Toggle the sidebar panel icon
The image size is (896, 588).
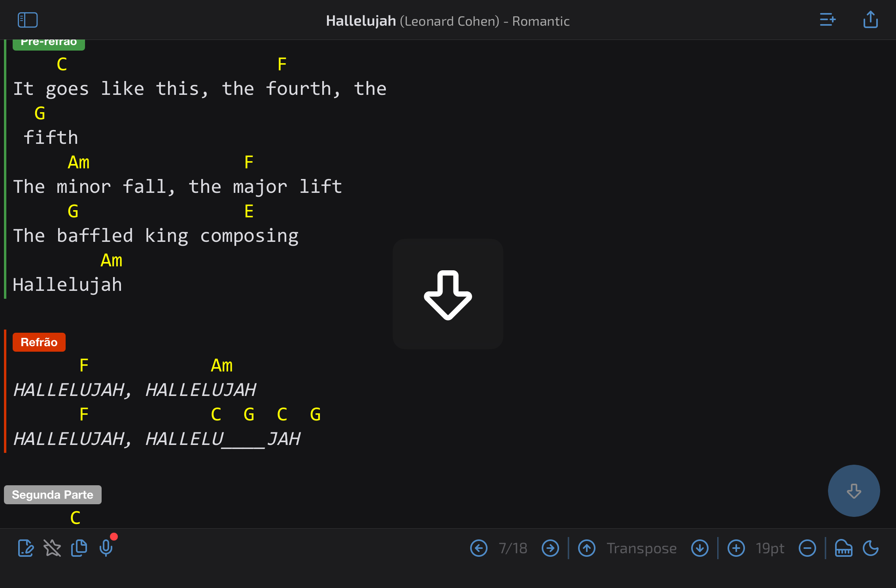coord(28,20)
